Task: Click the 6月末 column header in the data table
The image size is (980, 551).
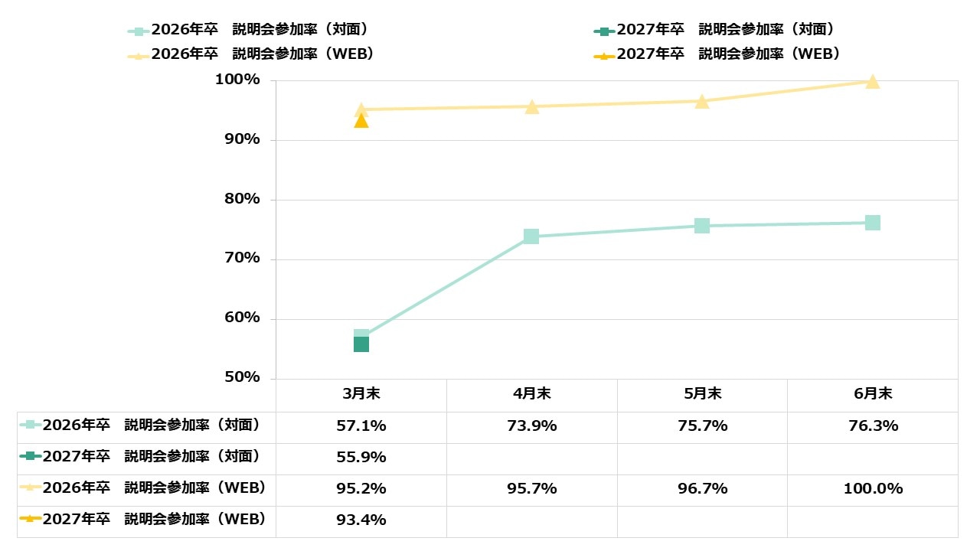Action: 873,395
